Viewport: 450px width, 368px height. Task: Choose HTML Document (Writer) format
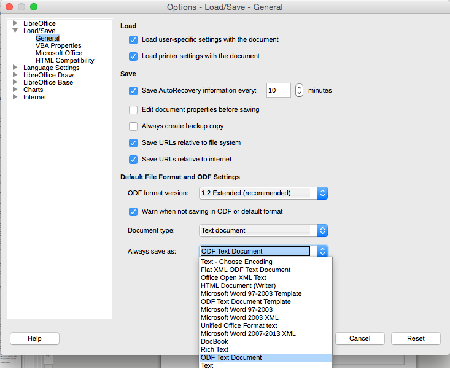tap(266, 285)
